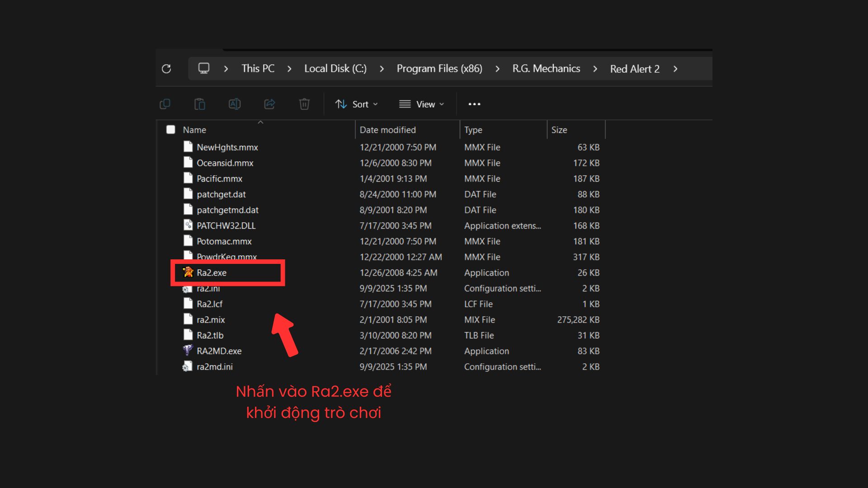Click the NewHghts.mmx file icon

pos(188,146)
